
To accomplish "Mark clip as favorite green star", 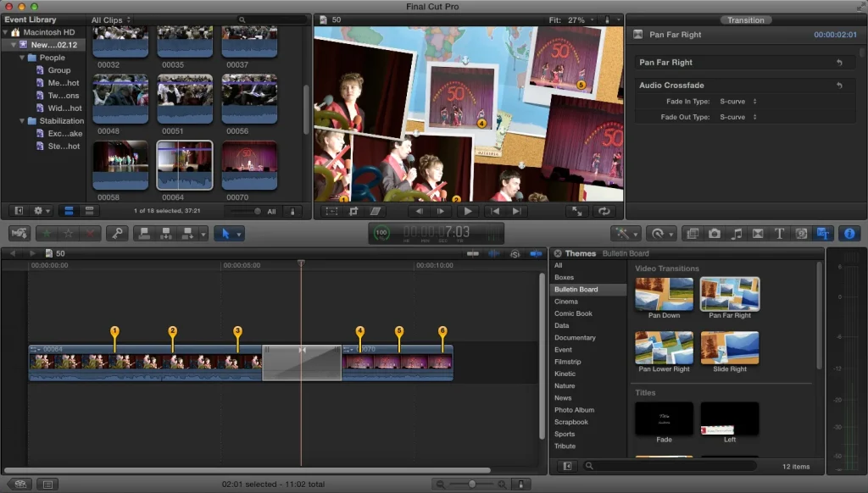I will tap(47, 234).
